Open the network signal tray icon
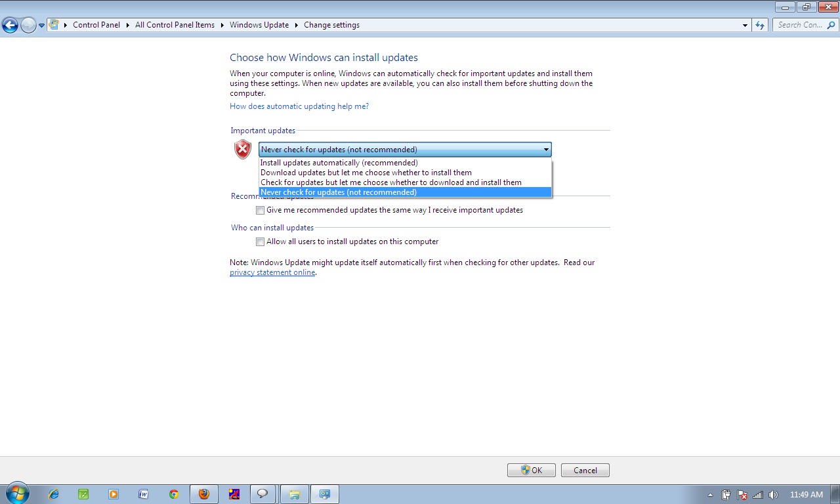This screenshot has height=504, width=840. [x=758, y=495]
